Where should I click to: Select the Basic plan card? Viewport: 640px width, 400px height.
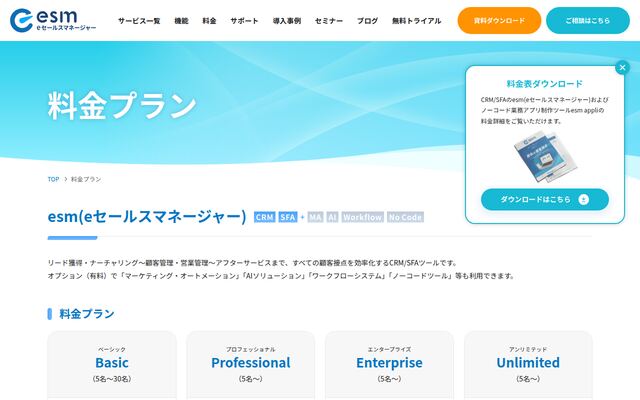[x=112, y=365]
